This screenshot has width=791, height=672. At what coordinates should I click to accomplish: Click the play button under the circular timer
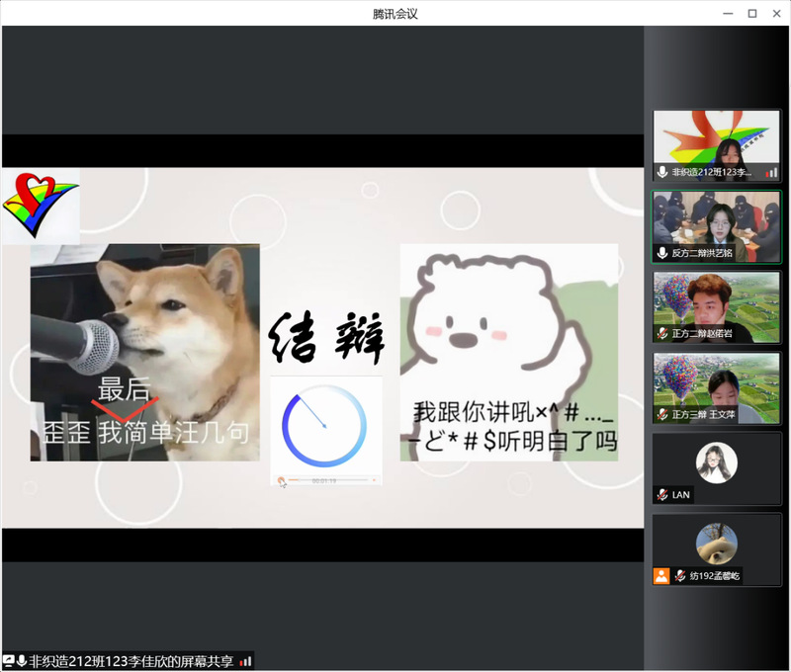(283, 481)
